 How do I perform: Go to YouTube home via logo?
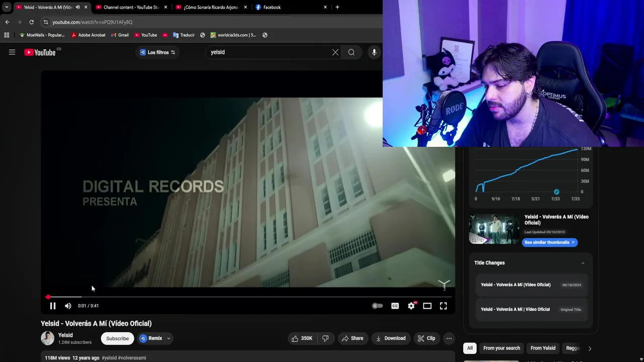coord(40,52)
